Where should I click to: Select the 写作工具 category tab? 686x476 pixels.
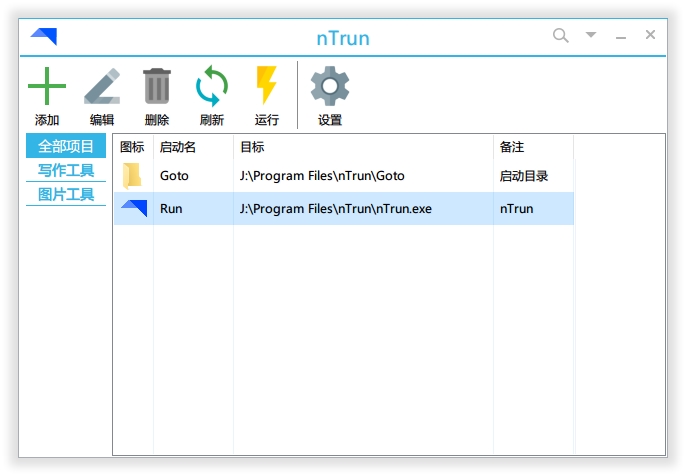[66, 170]
